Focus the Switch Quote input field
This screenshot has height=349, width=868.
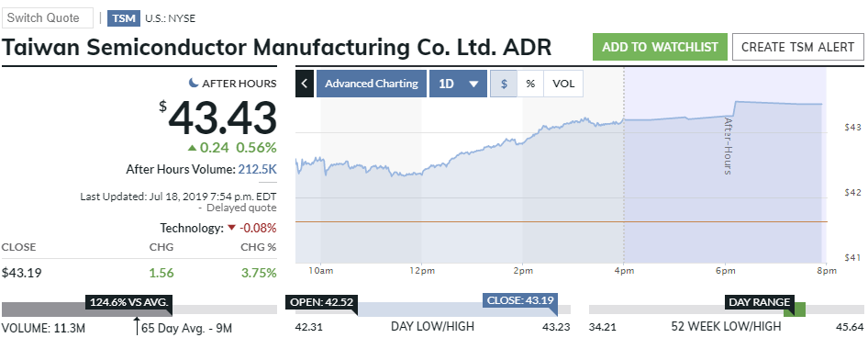point(48,17)
